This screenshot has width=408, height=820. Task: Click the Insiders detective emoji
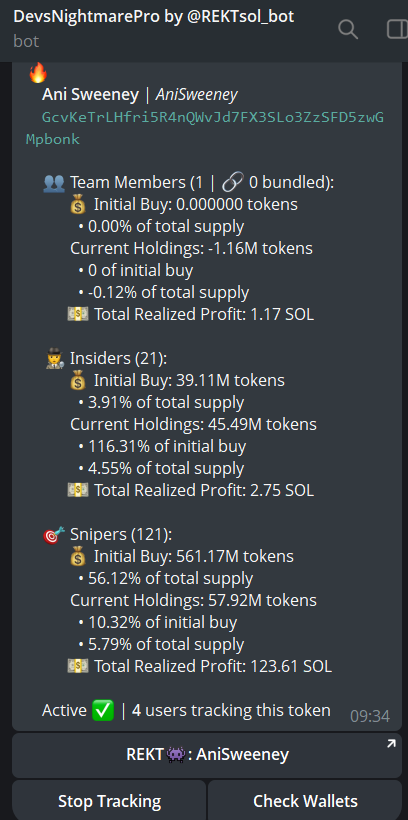click(x=54, y=359)
